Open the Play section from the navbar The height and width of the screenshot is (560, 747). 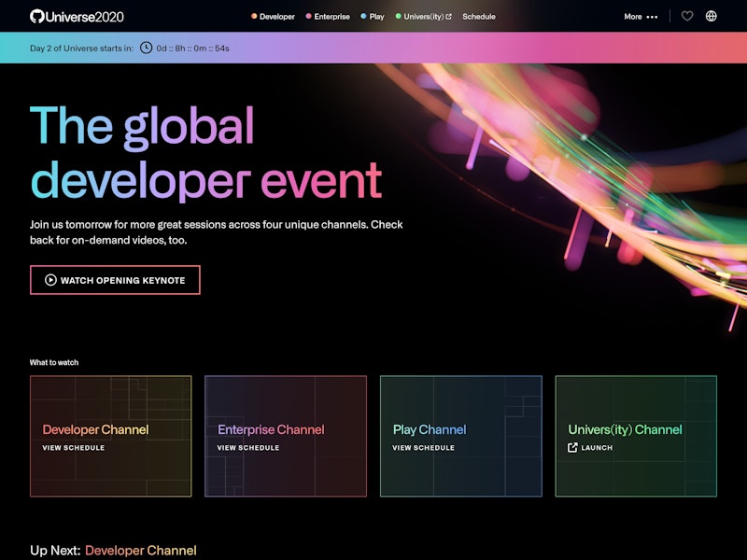[x=375, y=16]
